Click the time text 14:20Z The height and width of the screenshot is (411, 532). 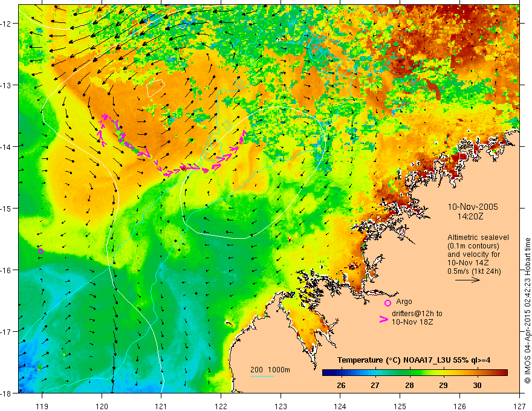click(470, 216)
